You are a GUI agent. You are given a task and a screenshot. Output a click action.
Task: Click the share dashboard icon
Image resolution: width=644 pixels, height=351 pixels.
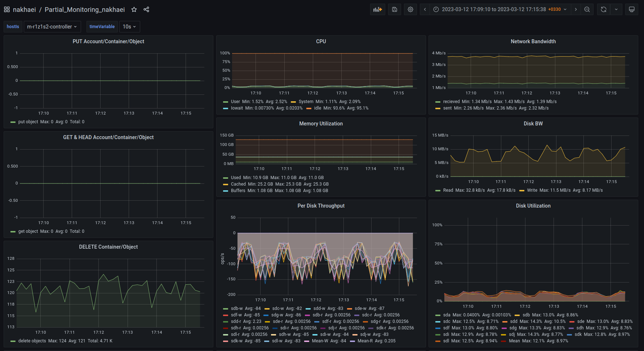point(146,9)
